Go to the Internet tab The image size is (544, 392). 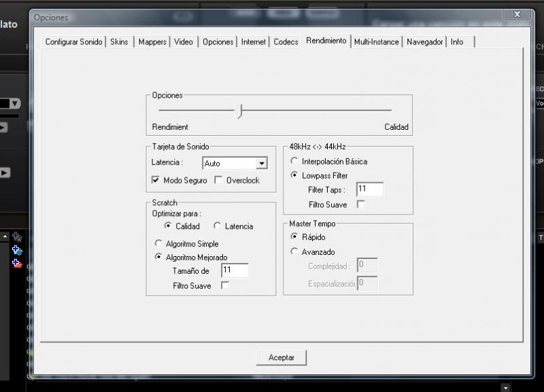point(253,42)
